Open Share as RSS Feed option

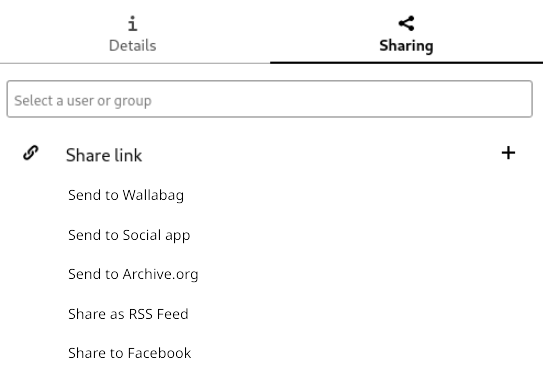(128, 314)
